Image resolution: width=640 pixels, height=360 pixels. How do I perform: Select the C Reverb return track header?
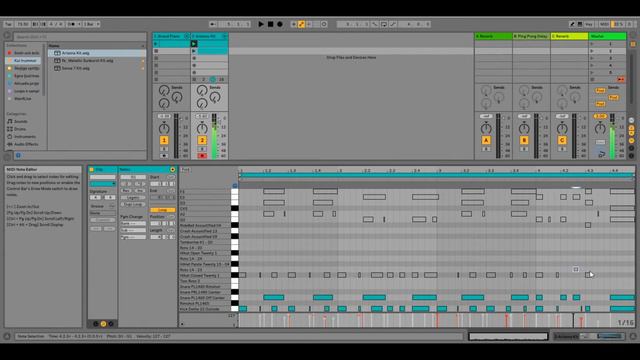569,36
